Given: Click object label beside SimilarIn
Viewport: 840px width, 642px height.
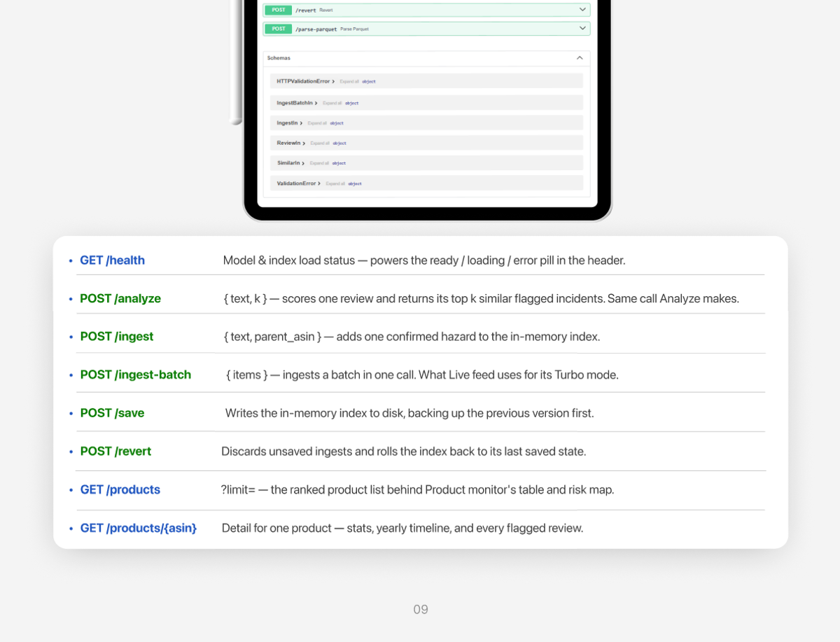Looking at the screenshot, I should point(339,163).
